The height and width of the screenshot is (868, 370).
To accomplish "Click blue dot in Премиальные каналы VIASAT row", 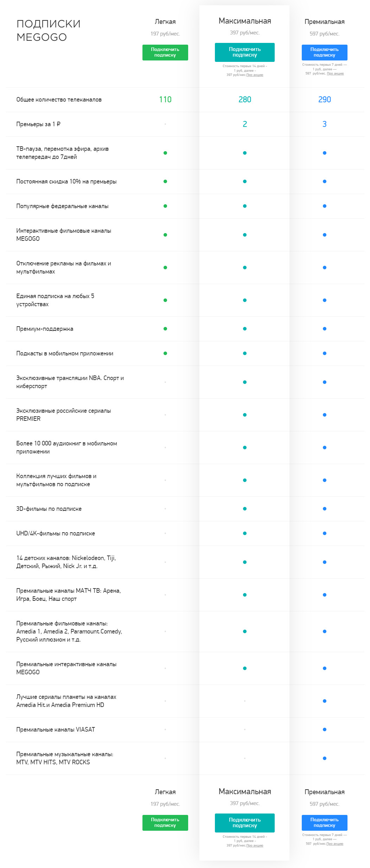I will click(x=324, y=729).
